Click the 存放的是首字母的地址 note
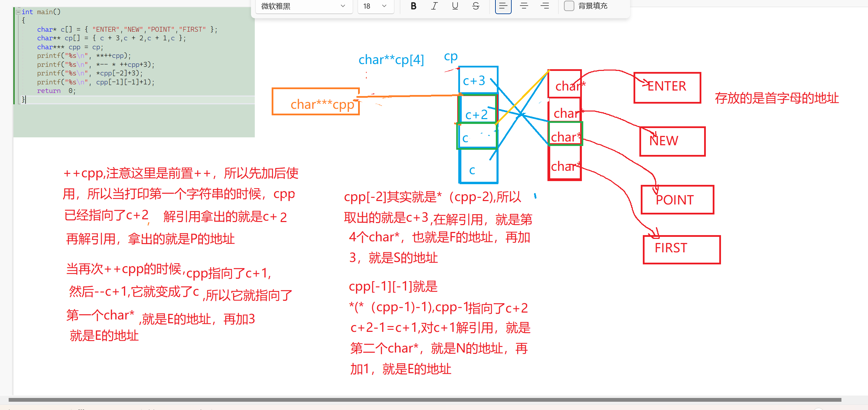The image size is (868, 410). coord(777,98)
